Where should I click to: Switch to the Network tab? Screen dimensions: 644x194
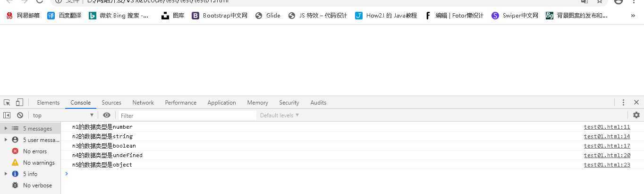[143, 103]
